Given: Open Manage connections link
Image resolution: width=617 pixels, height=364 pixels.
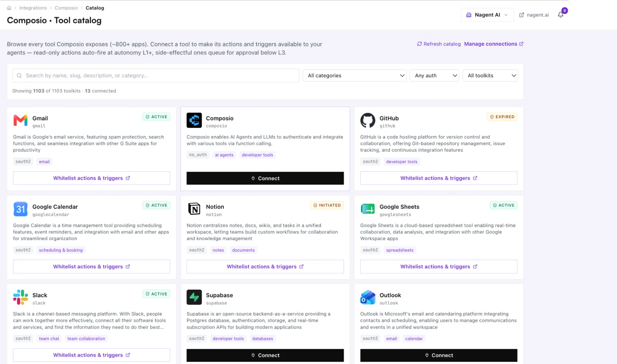Looking at the screenshot, I should point(494,44).
